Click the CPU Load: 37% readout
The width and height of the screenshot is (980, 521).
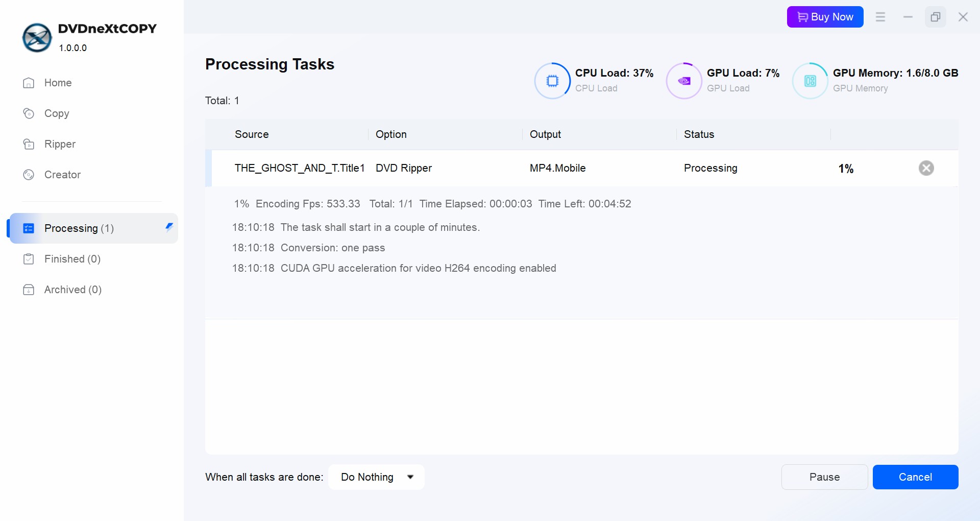(614, 73)
